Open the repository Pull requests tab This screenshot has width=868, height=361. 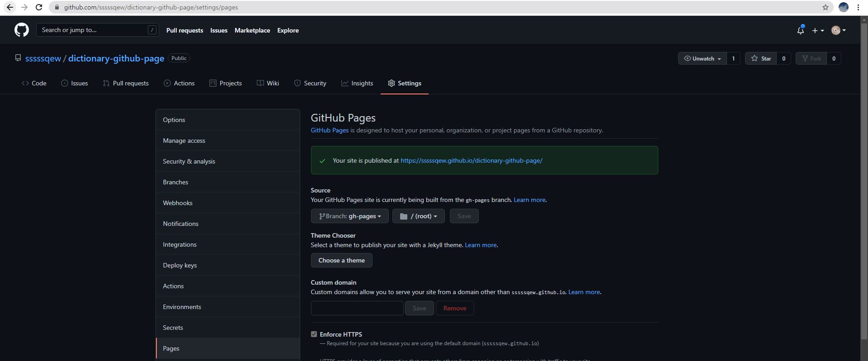(x=126, y=83)
